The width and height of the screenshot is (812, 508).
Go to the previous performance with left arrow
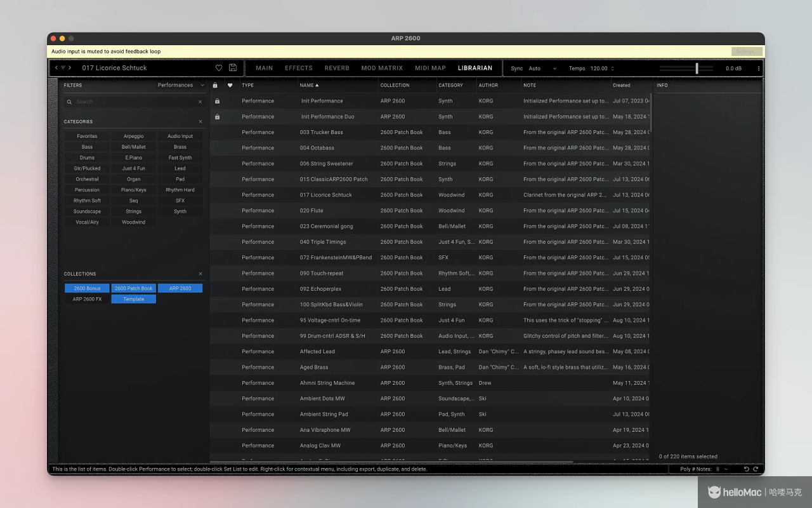click(x=56, y=68)
